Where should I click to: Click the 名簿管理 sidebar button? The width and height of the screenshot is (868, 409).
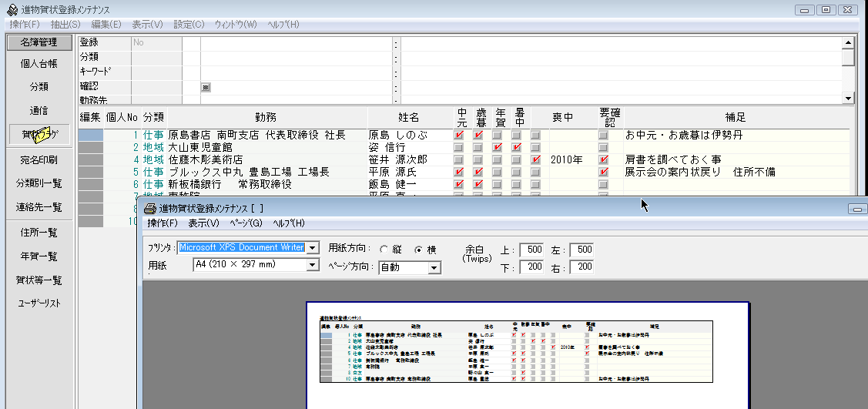39,42
